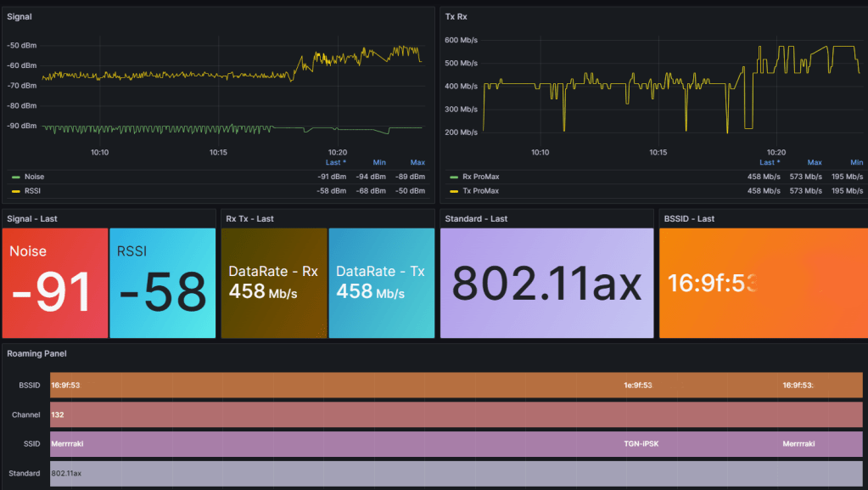Open the BSSID - Last panel header
868x490 pixels.
(x=690, y=218)
